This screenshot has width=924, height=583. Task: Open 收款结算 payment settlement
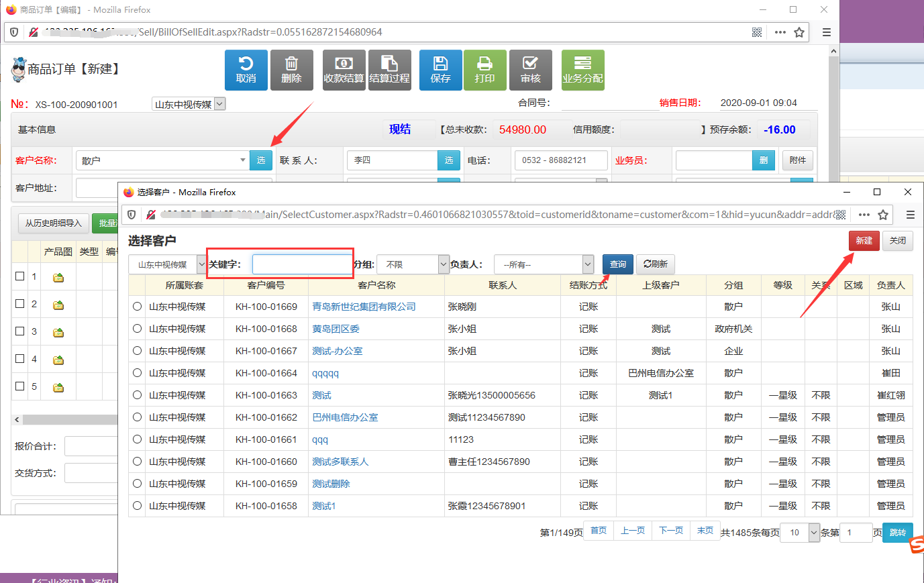coord(344,70)
